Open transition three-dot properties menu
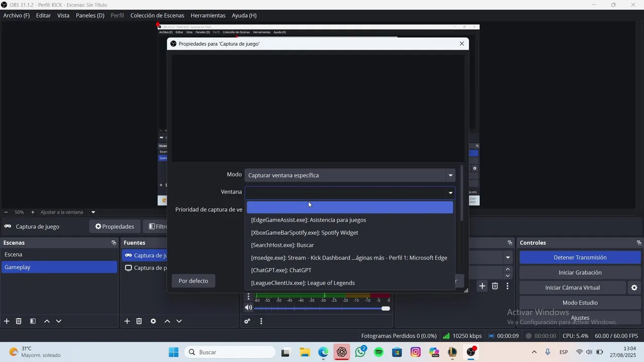Image resolution: width=644 pixels, height=362 pixels. (508, 286)
